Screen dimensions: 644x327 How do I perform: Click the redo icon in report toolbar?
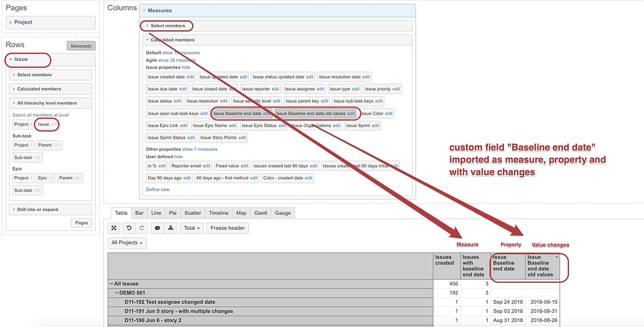(x=141, y=228)
